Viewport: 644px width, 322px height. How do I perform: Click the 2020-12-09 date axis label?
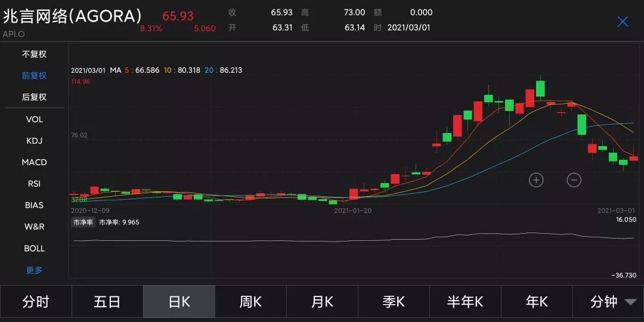pos(91,210)
